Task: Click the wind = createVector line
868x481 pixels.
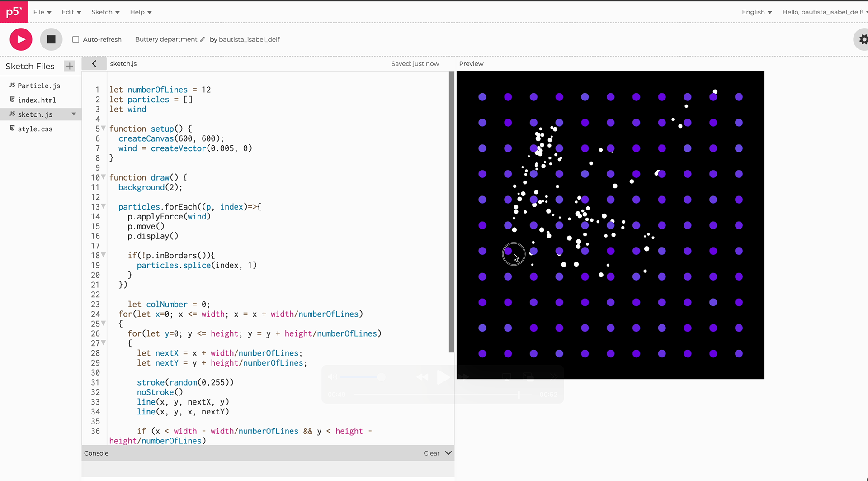Action: 185,148
